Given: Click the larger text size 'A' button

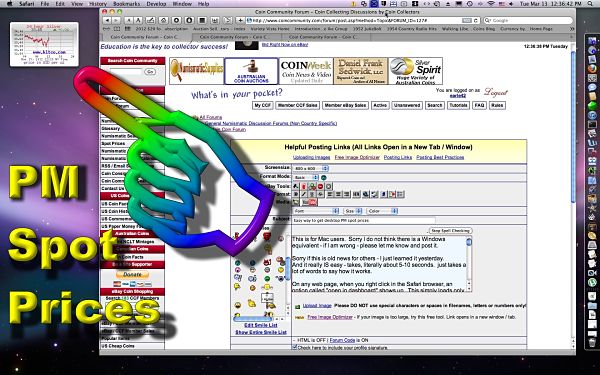Looking at the screenshot, I should 138,20.
